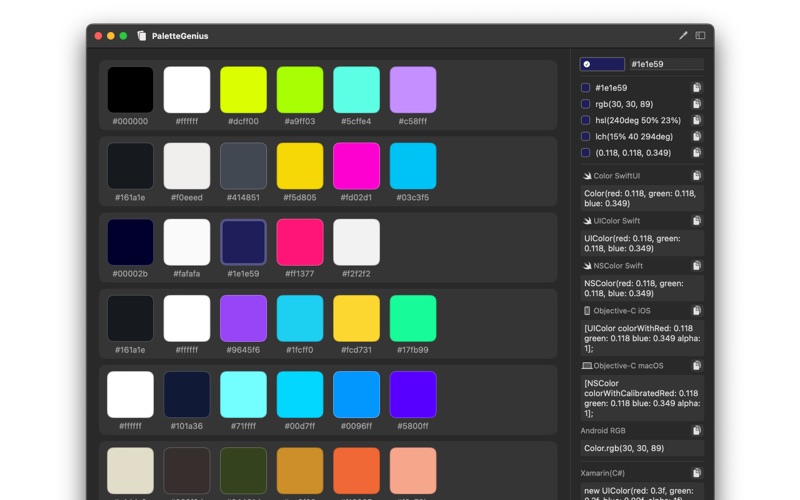
Task: Select the #f0eeed off-white swatch
Action: pos(187,166)
